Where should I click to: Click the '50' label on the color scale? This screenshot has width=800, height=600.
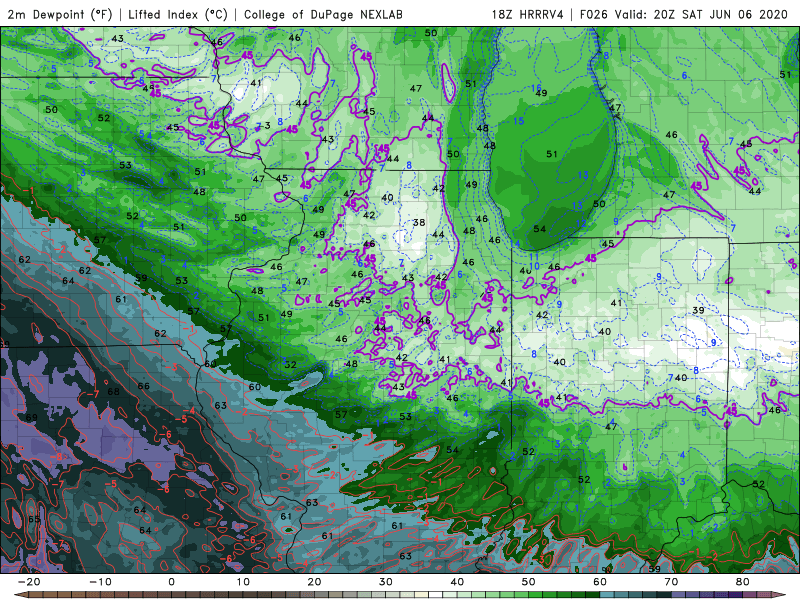pyautogui.click(x=529, y=582)
